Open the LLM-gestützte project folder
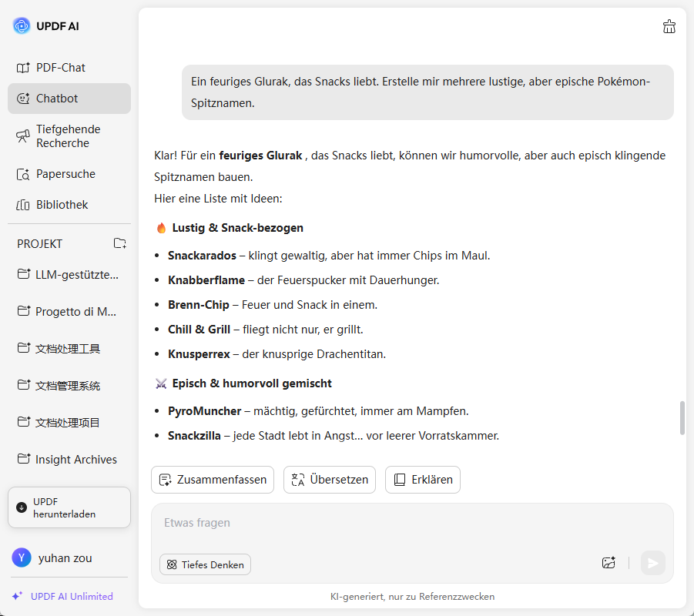 [76, 275]
